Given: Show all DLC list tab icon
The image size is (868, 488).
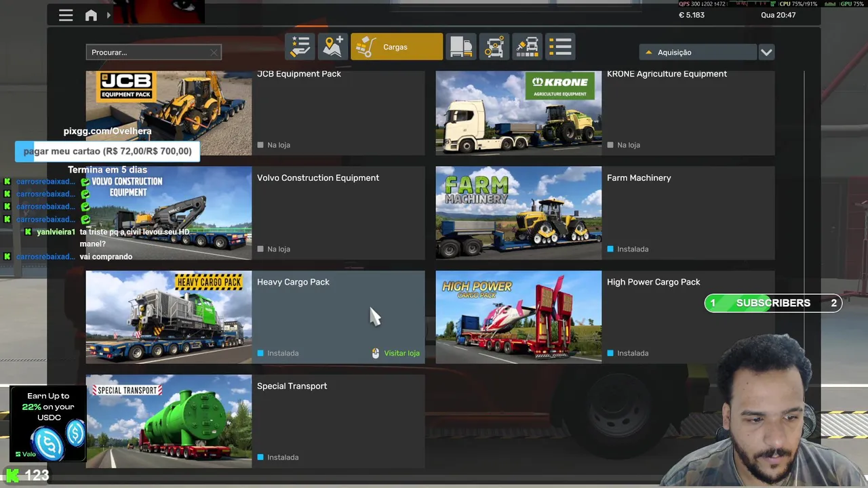Looking at the screenshot, I should (560, 47).
